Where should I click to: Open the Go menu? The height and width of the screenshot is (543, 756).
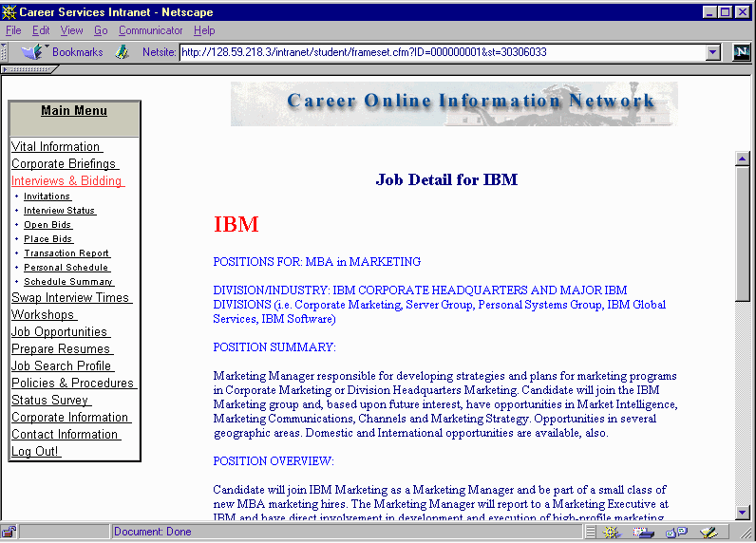(101, 30)
